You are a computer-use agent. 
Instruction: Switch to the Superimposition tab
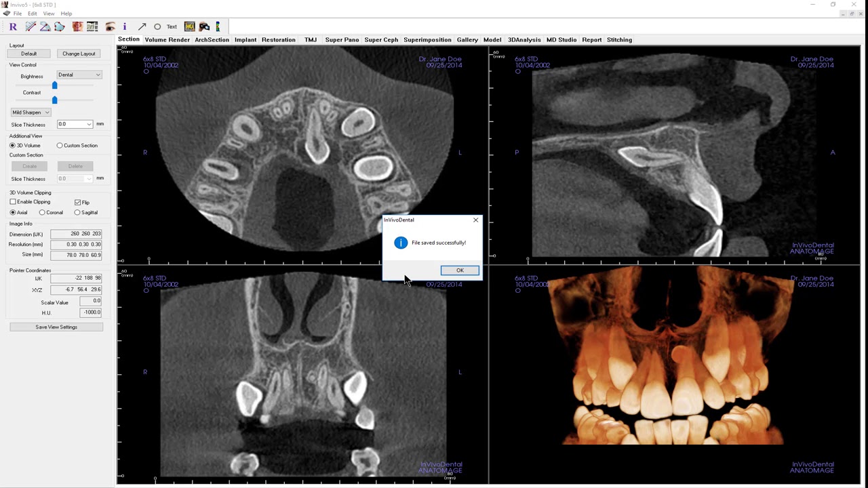(x=427, y=40)
